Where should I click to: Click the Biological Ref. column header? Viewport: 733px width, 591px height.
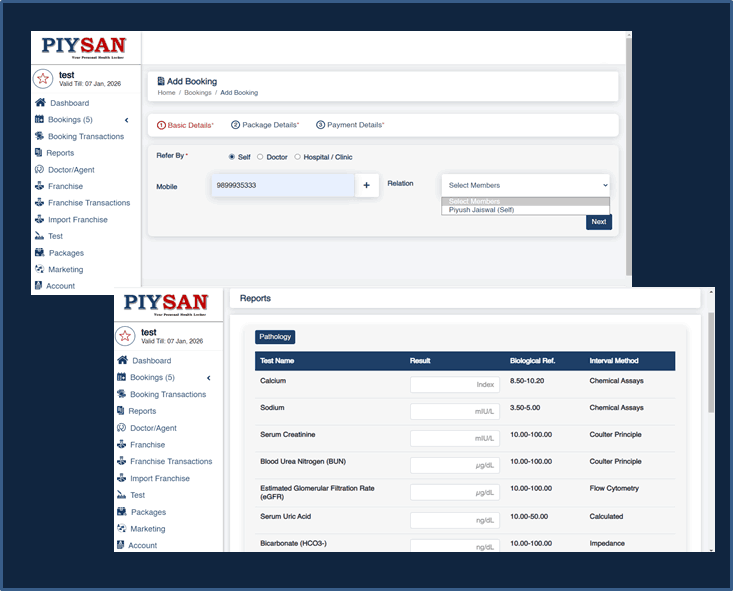532,360
